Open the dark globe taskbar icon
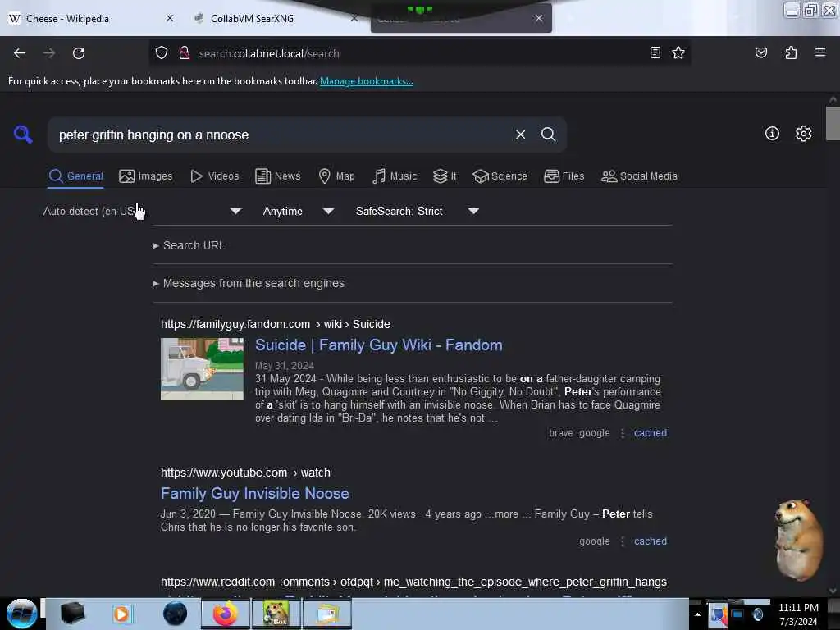The width and height of the screenshot is (840, 630). (x=176, y=614)
